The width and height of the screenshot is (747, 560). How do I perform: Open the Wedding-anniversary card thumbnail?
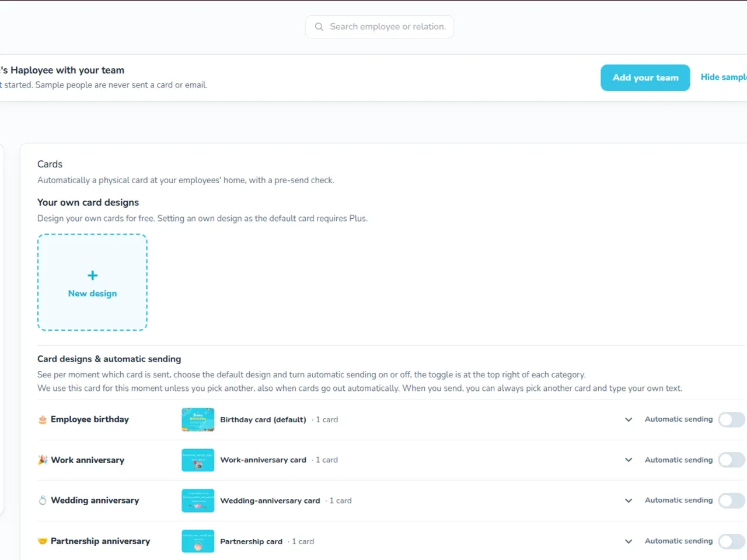pyautogui.click(x=198, y=501)
